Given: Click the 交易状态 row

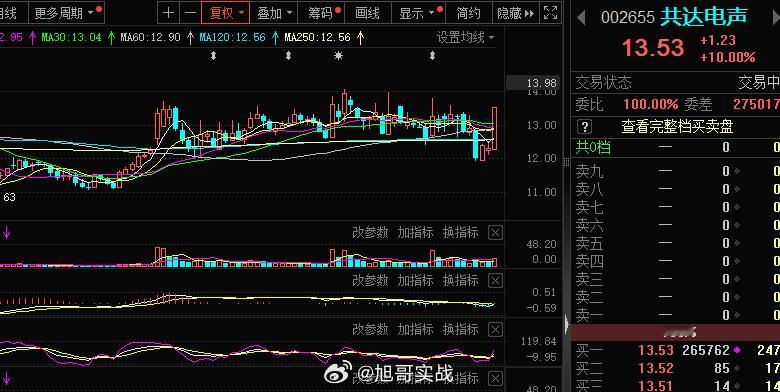Looking at the screenshot, I should pyautogui.click(x=677, y=82).
